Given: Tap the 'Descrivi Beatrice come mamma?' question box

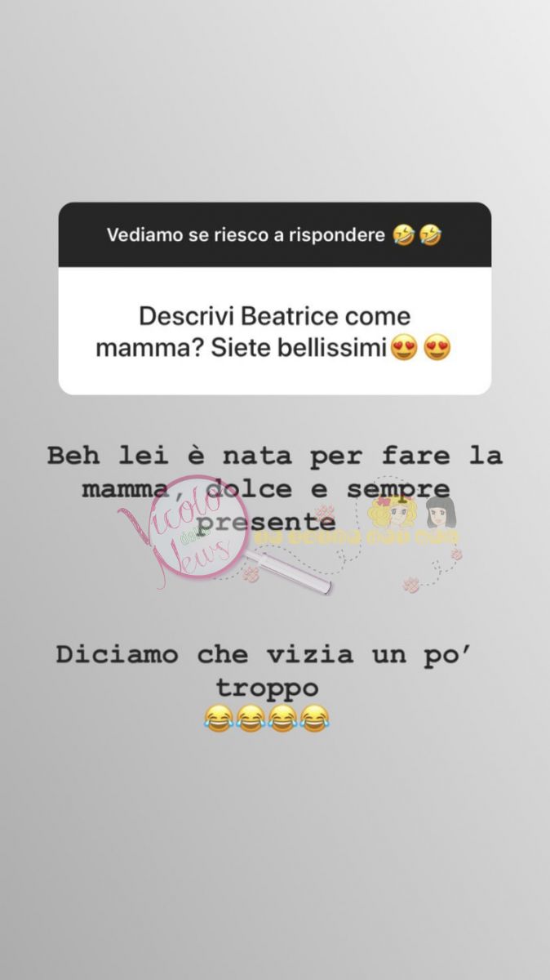Looking at the screenshot, I should click(x=274, y=332).
